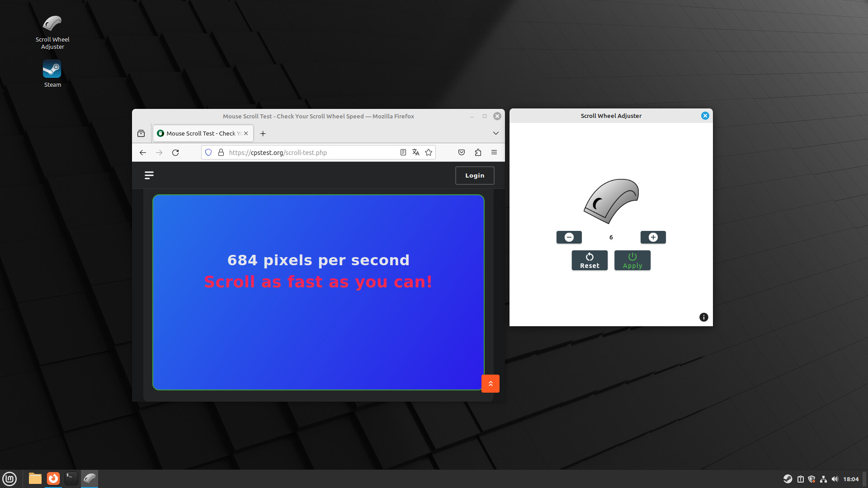
Task: Open the list all tabs chevron
Action: pos(495,133)
